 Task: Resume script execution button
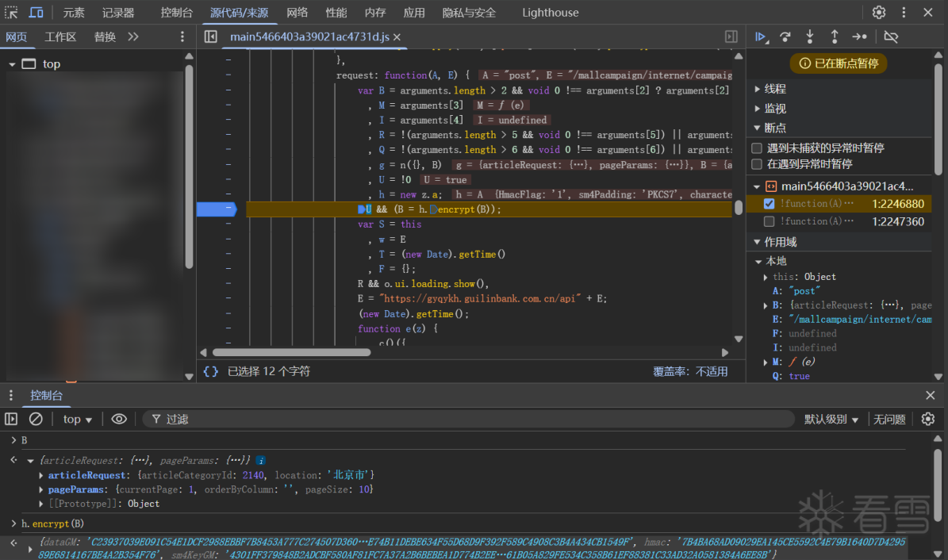point(761,36)
